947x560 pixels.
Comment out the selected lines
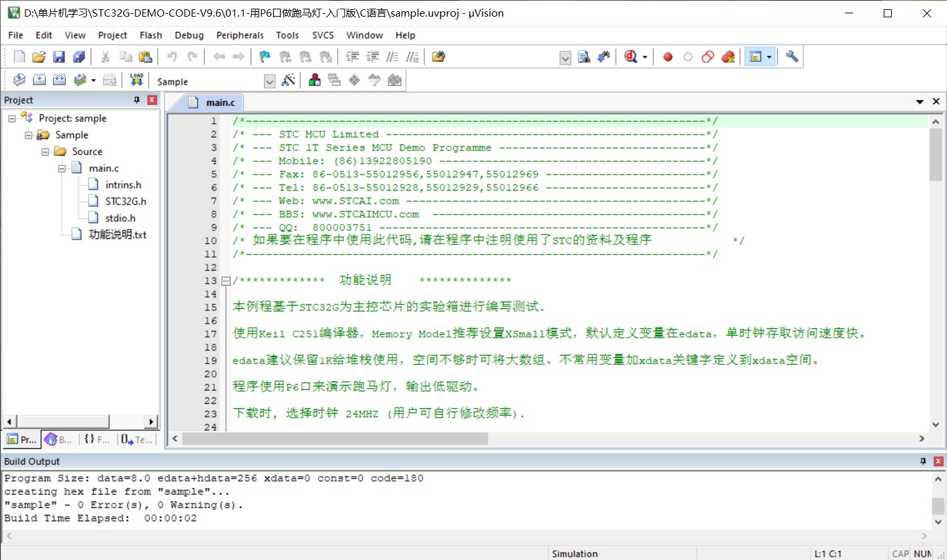tap(393, 57)
